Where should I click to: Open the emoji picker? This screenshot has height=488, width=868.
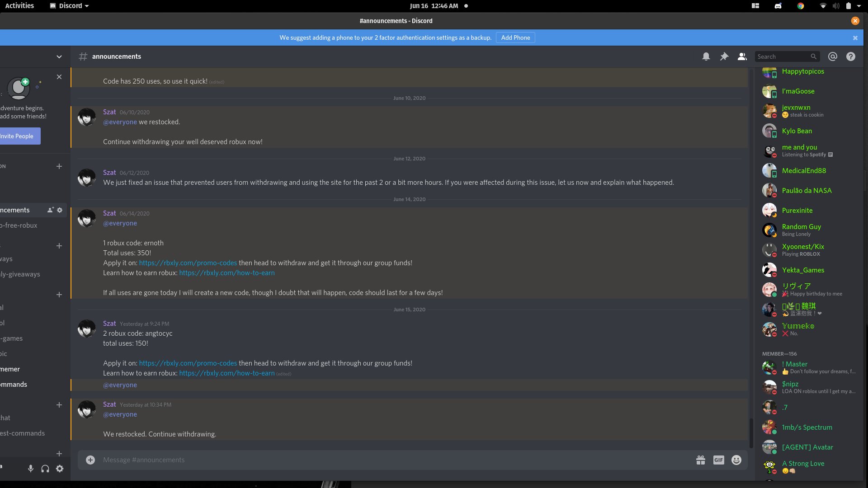736,460
